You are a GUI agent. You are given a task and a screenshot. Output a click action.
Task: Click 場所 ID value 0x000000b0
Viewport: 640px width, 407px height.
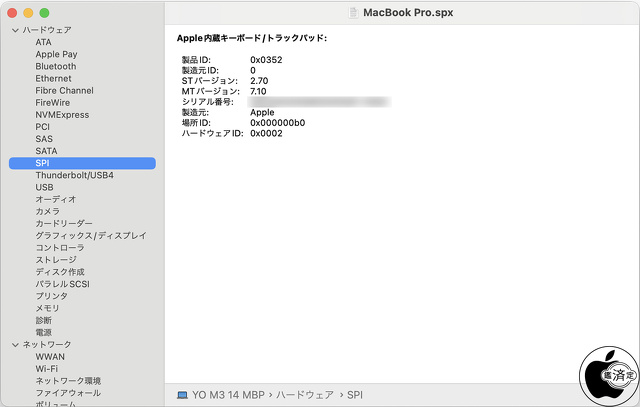click(278, 123)
